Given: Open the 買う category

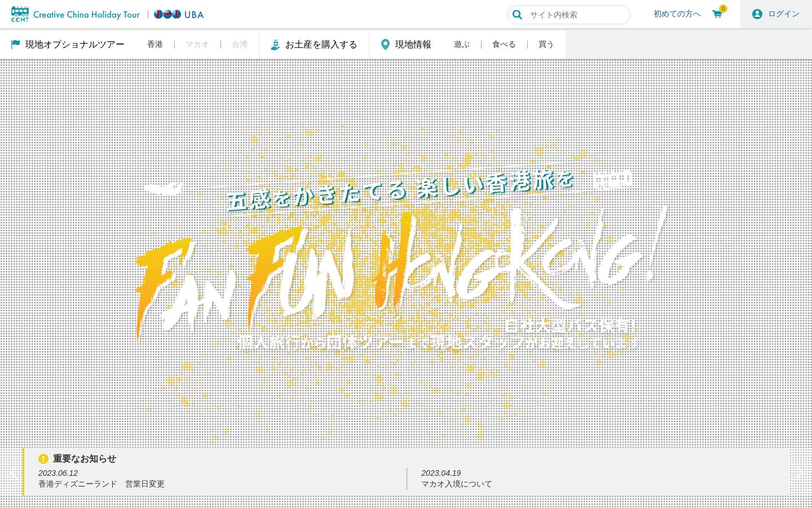Looking at the screenshot, I should (546, 44).
